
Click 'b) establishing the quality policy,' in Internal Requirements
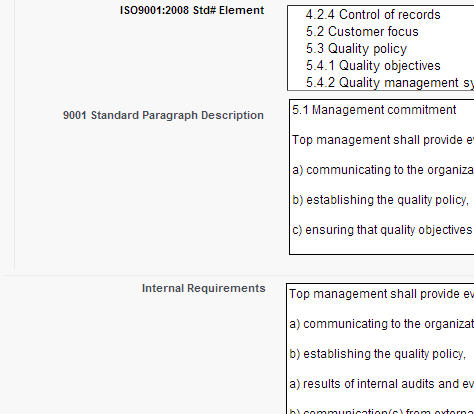(378, 354)
